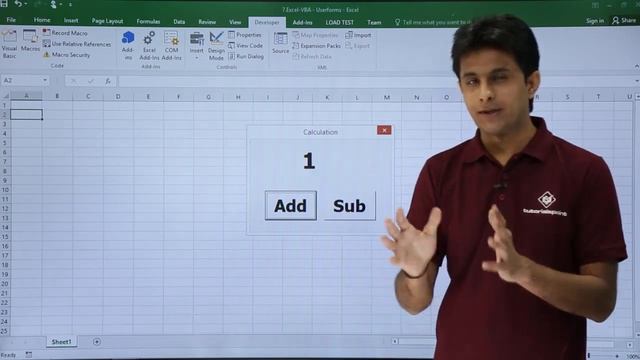Viewport: 640px width, 360px height.
Task: Select column H header
Action: [238, 97]
